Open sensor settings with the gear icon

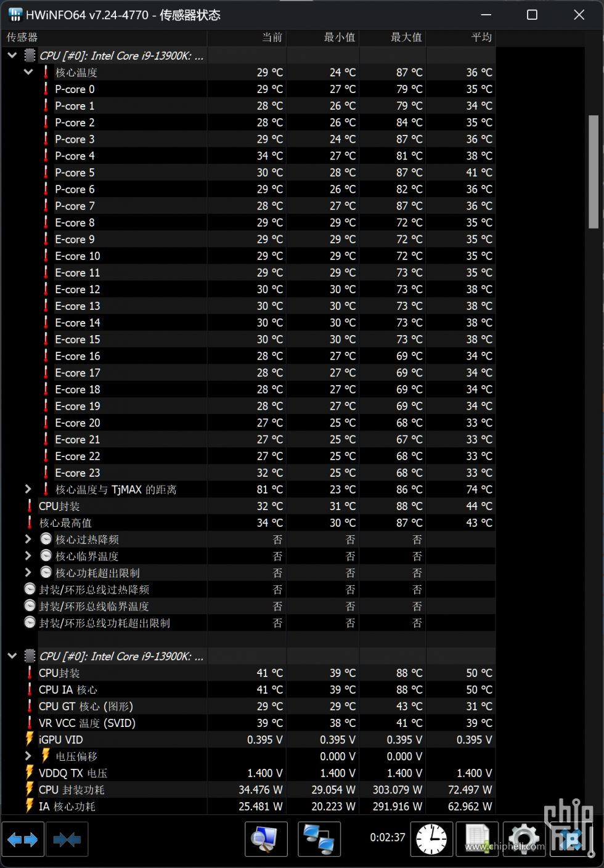tap(524, 839)
